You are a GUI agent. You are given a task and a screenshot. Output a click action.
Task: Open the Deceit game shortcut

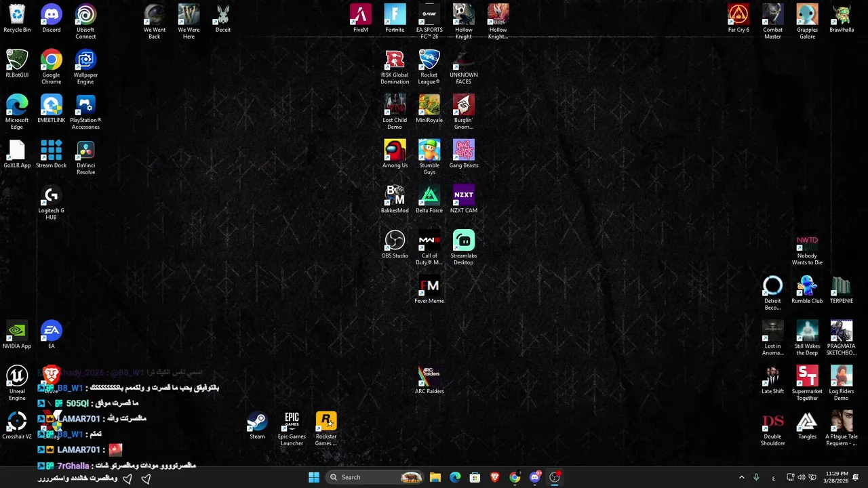tap(223, 18)
